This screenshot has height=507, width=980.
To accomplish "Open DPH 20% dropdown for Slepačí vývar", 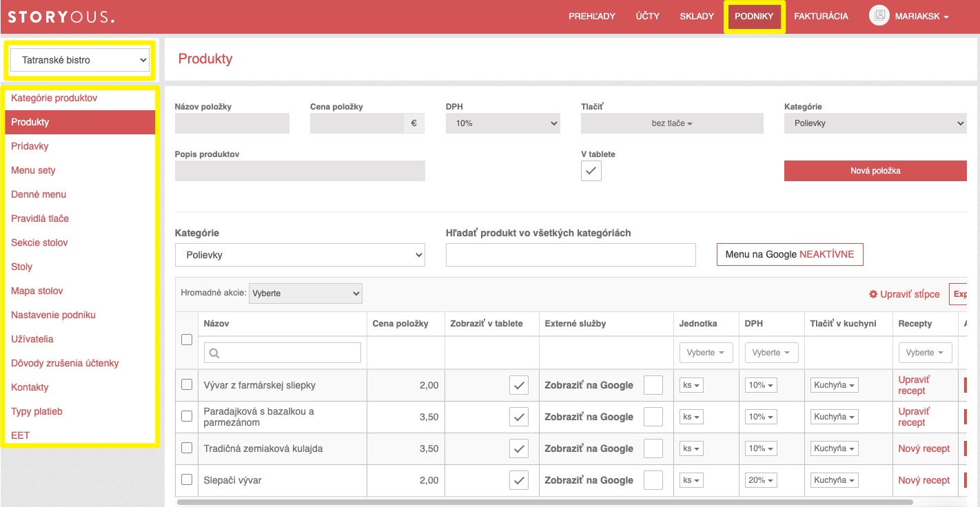I will pos(761,480).
